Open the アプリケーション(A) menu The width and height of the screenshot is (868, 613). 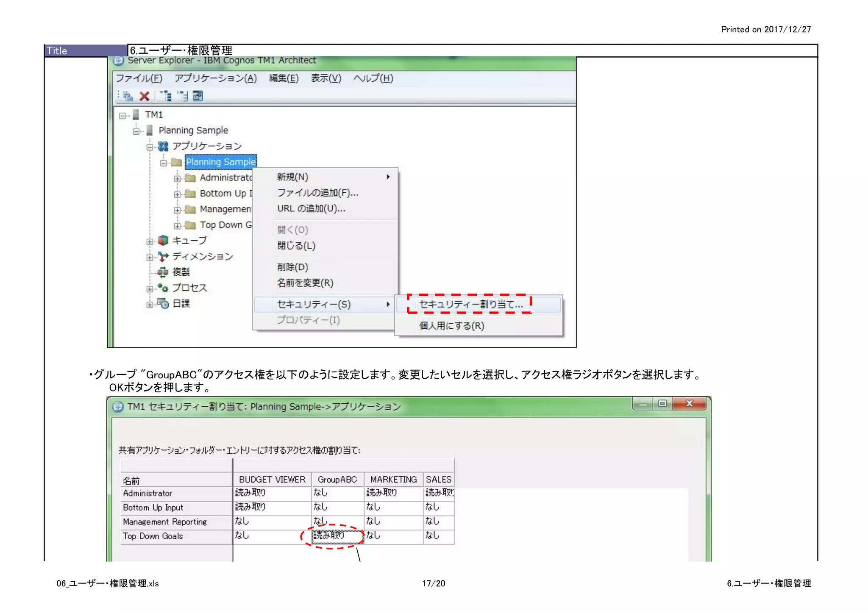216,78
